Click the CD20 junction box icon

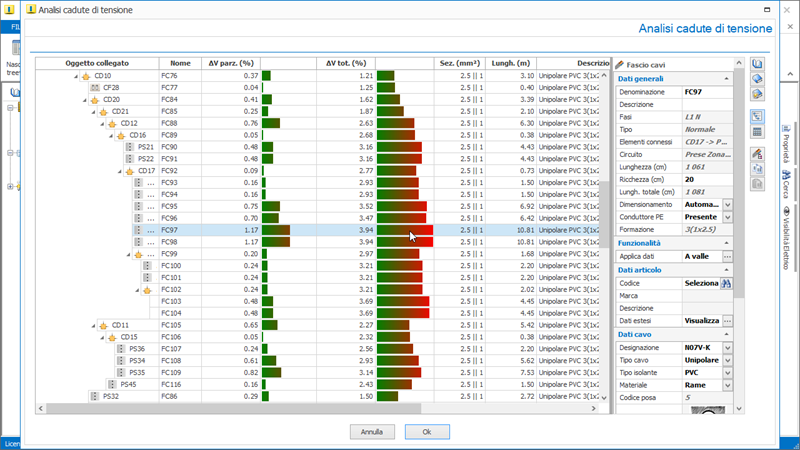[x=94, y=100]
